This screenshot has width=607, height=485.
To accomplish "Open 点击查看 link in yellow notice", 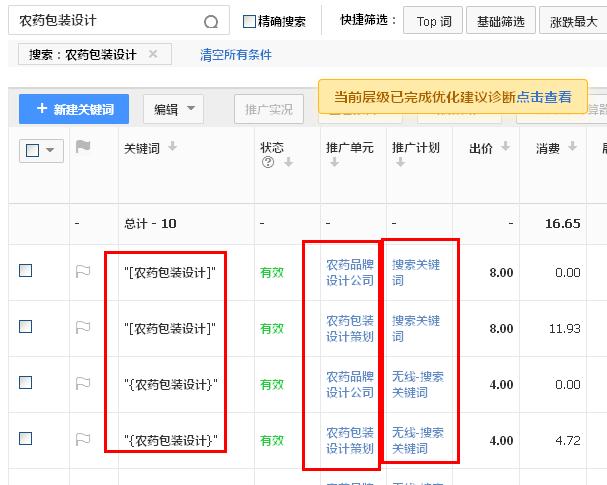I will (x=544, y=97).
